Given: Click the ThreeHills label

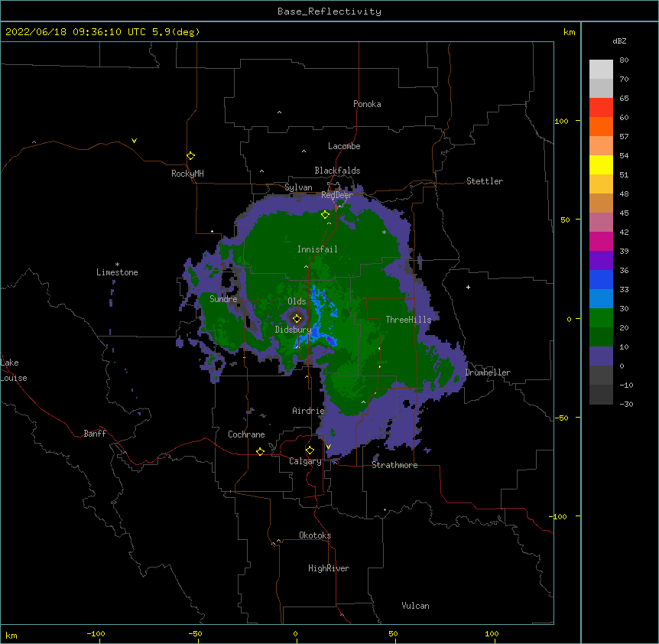Looking at the screenshot, I should [x=408, y=320].
